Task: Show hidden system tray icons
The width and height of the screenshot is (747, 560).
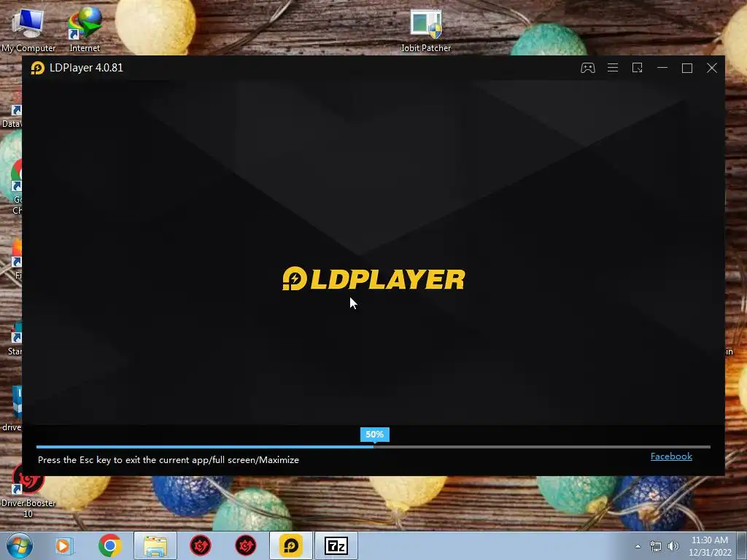Action: pyautogui.click(x=638, y=546)
